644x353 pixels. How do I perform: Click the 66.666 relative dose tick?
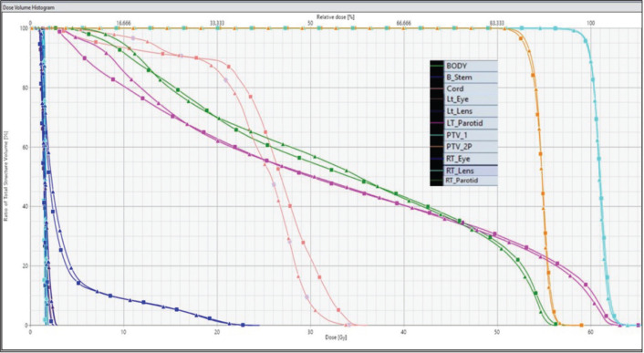pyautogui.click(x=404, y=24)
